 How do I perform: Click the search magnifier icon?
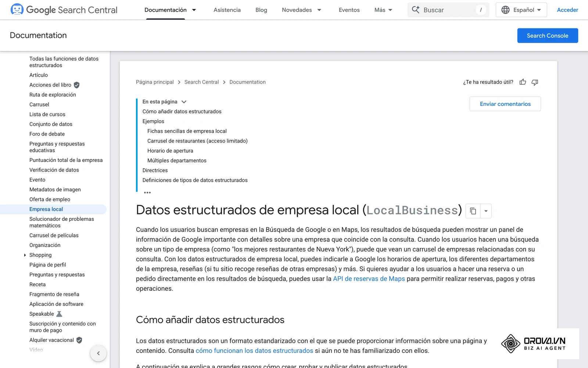[x=416, y=10]
